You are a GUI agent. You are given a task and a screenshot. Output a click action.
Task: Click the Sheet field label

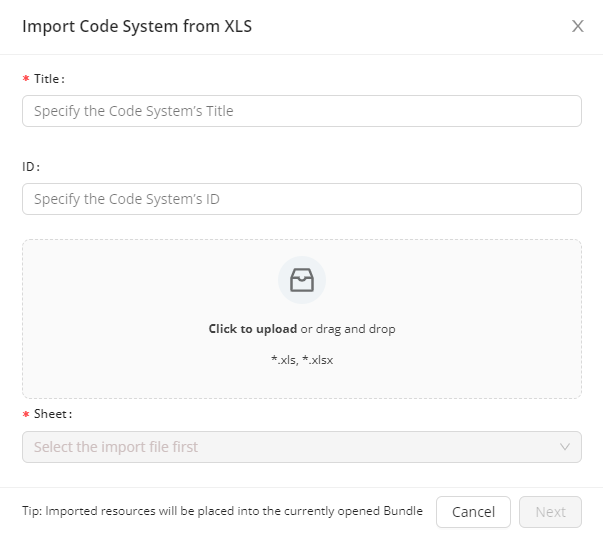(x=53, y=413)
